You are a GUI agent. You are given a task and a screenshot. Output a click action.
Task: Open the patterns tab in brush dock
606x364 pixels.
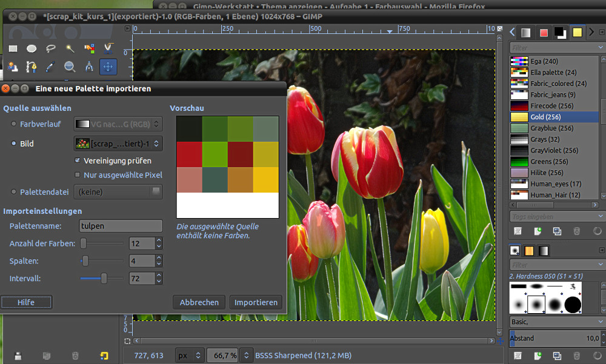529,250
